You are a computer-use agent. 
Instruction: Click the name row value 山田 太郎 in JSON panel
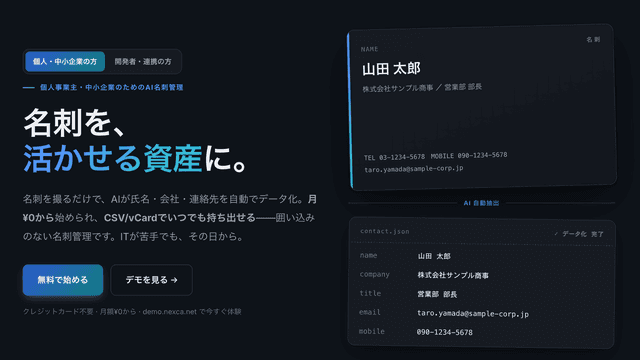click(x=434, y=256)
